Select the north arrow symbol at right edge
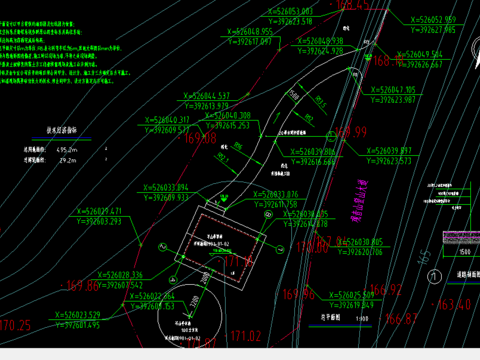The height and width of the screenshot is (360, 480). coord(476,52)
